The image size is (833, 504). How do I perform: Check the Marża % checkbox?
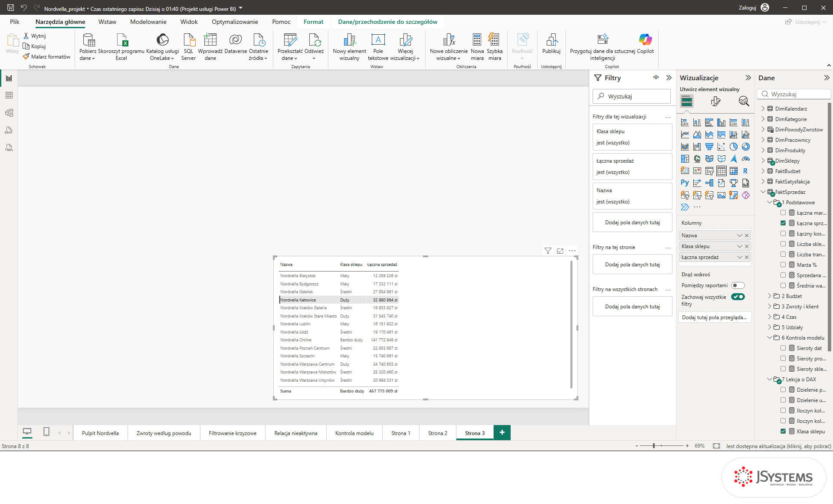(783, 265)
